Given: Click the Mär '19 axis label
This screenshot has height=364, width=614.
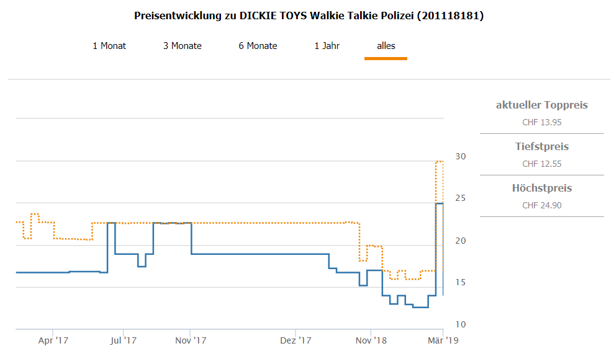Looking at the screenshot, I should 443,340.
